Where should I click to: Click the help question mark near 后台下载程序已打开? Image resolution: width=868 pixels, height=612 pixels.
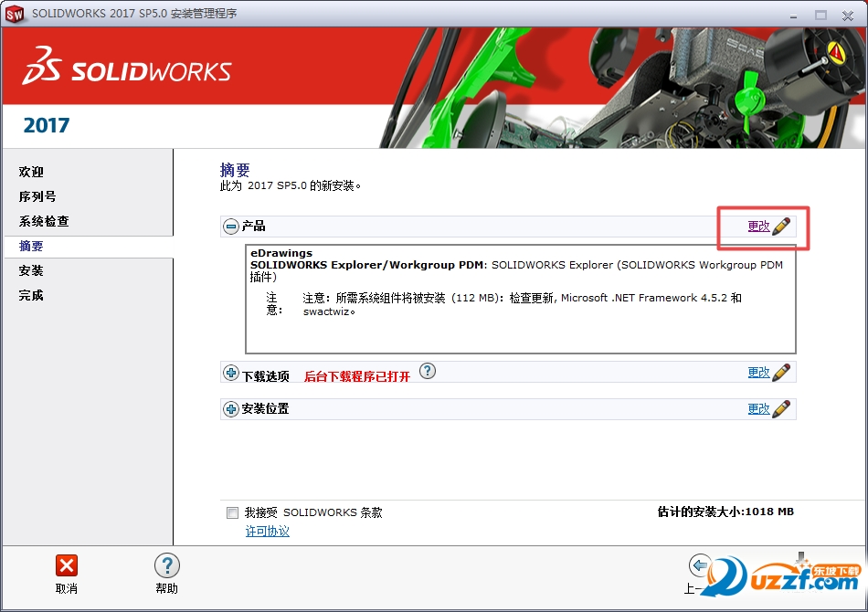coord(428,371)
